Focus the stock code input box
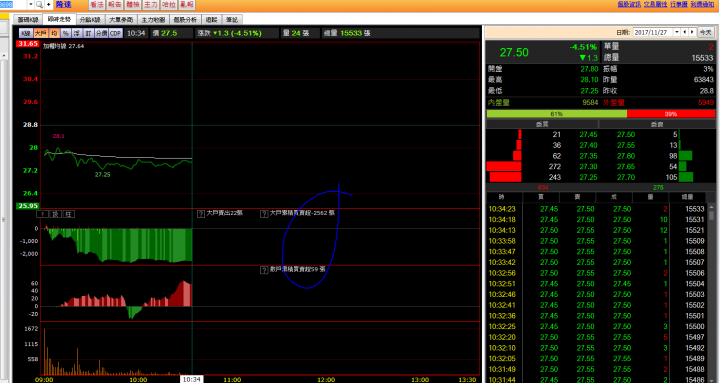Screen dimensions: 720x383 (x=13, y=5)
